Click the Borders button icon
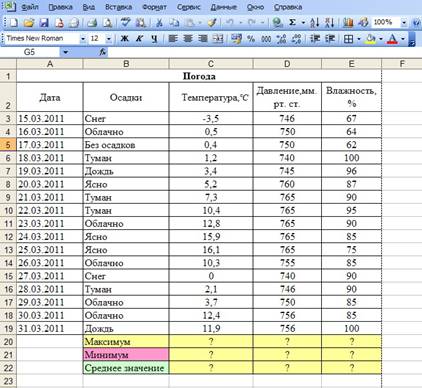422x388 pixels. pyautogui.click(x=348, y=39)
